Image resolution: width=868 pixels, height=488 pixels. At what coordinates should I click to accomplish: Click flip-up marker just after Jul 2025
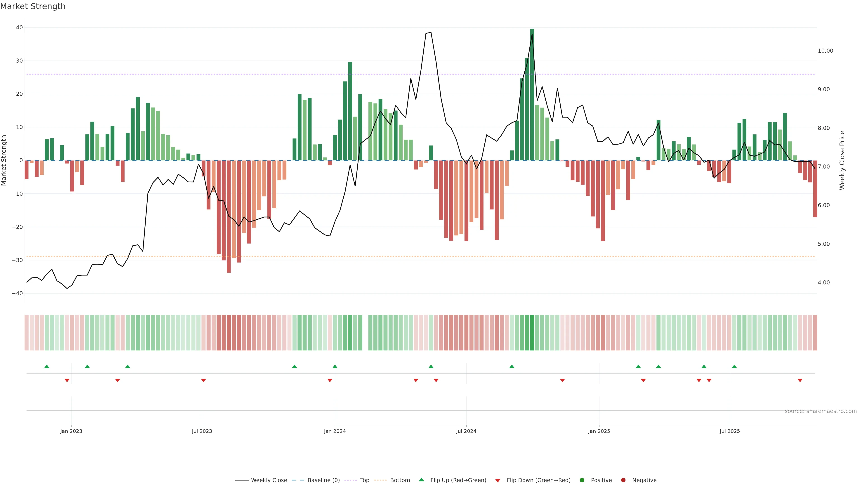[734, 366]
